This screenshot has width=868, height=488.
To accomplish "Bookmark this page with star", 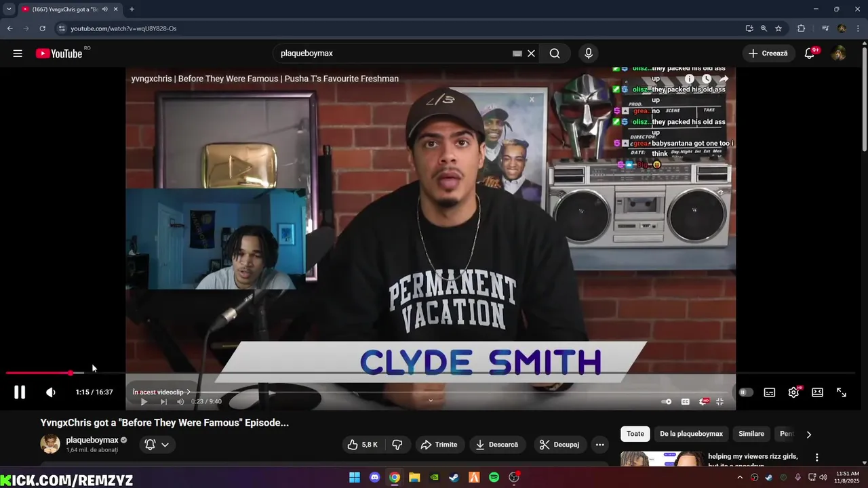I will pos(778,28).
